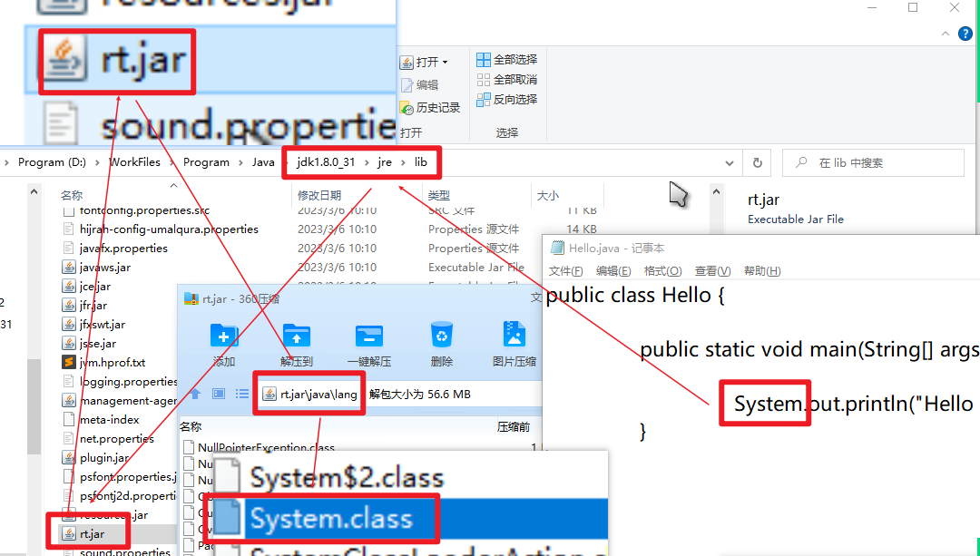Viewport: 980px width, 556px height.
Task: Open the 格式(O) menu in Notepad
Action: point(662,271)
